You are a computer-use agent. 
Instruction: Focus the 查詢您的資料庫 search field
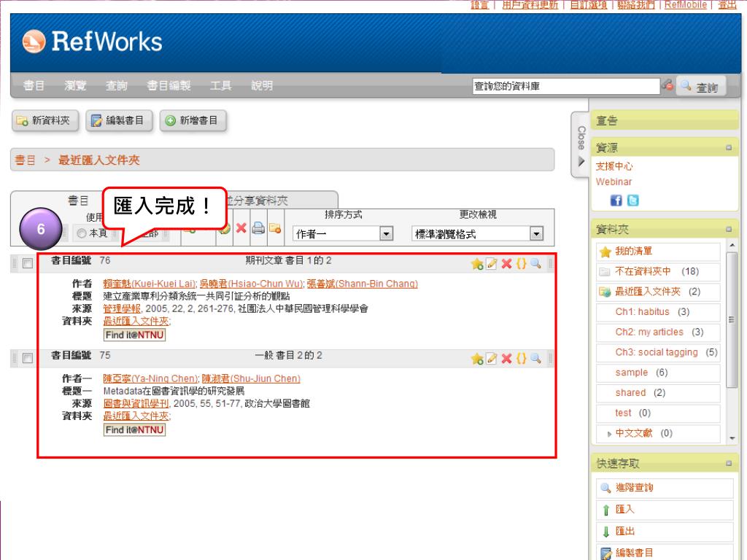[566, 86]
